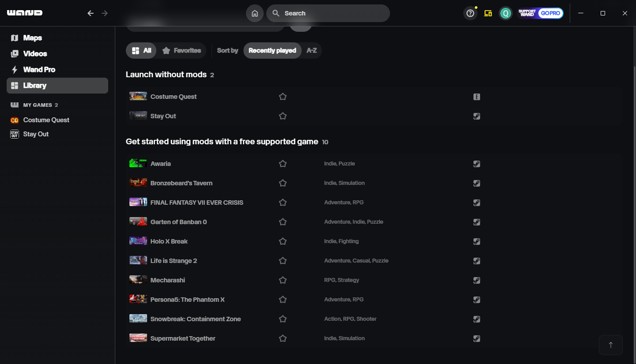
Task: Open the green user profile avatar
Action: [x=505, y=13]
